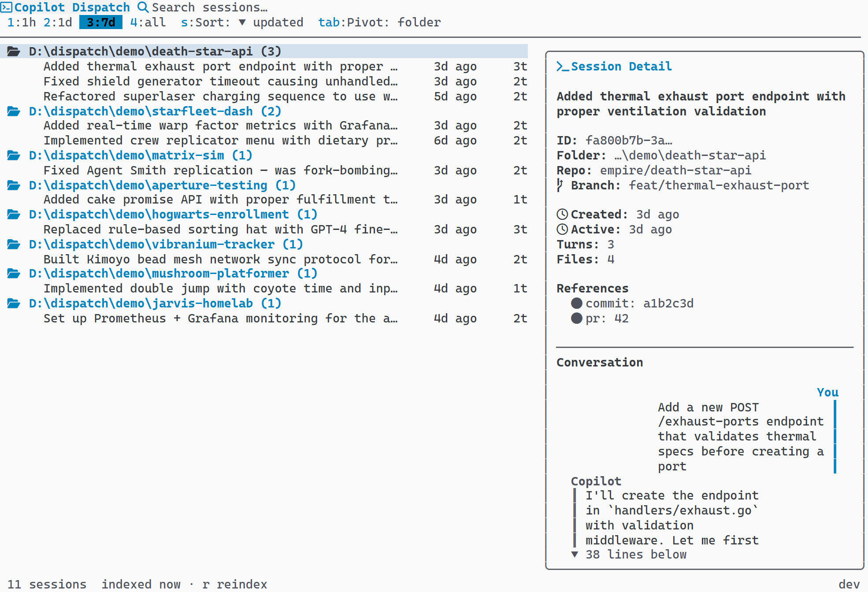Click the death-star-api folder icon

14,52
